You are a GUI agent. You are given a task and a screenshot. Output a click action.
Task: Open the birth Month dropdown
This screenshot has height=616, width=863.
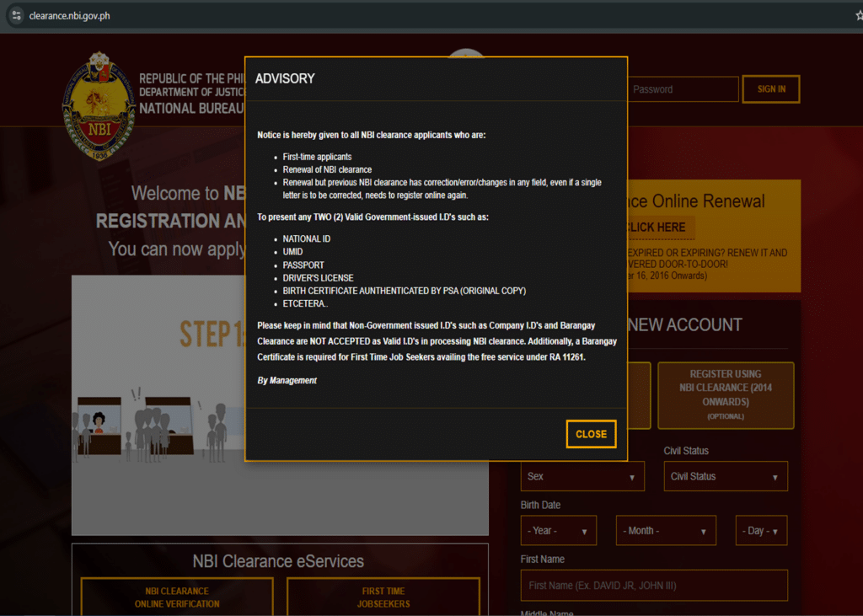[666, 531]
